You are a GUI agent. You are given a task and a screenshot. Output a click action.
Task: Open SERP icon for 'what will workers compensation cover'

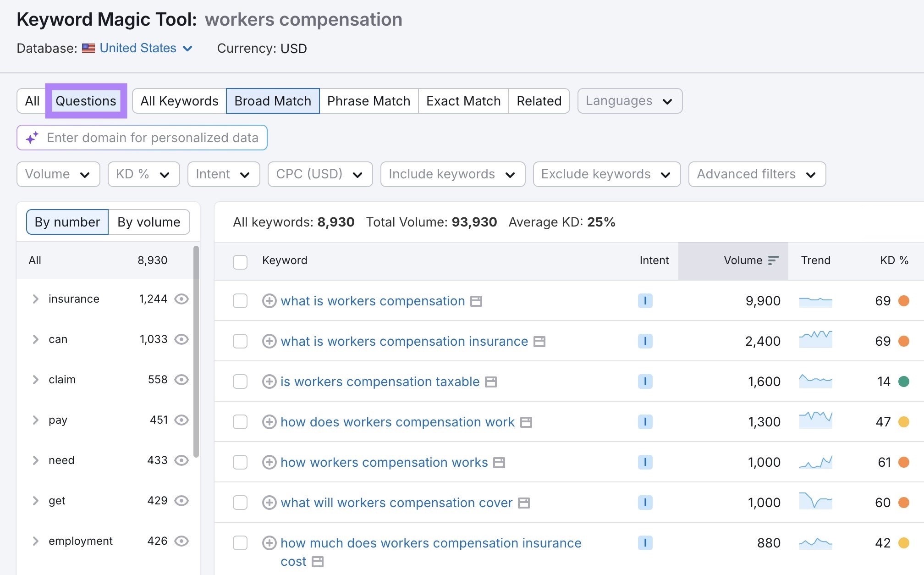click(524, 503)
